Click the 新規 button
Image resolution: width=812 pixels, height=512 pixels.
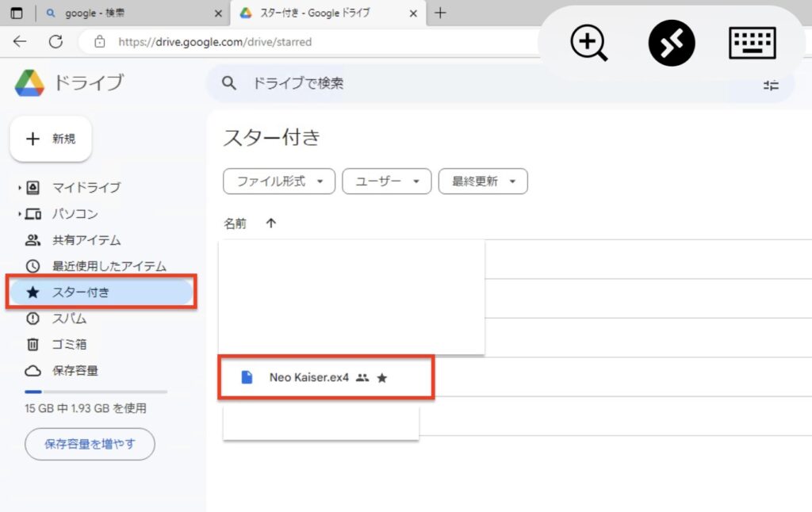point(51,139)
